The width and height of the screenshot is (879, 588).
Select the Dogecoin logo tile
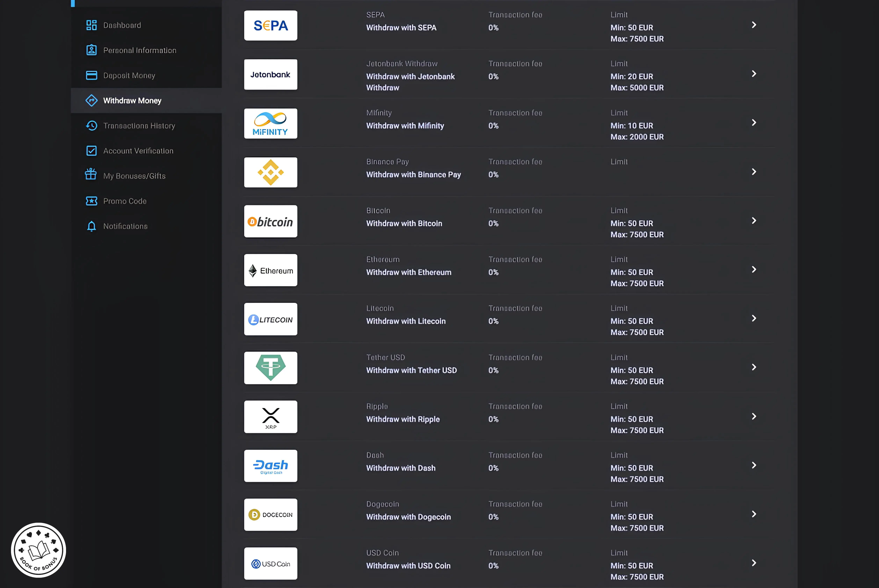pos(270,514)
